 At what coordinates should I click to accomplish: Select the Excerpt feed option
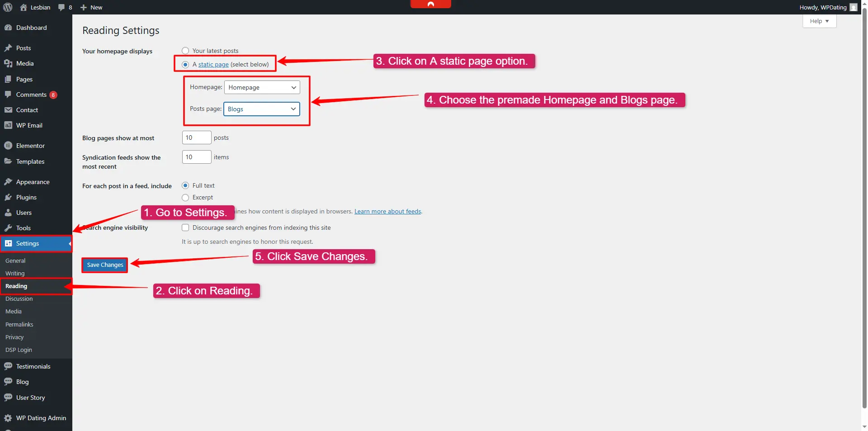[x=185, y=198]
